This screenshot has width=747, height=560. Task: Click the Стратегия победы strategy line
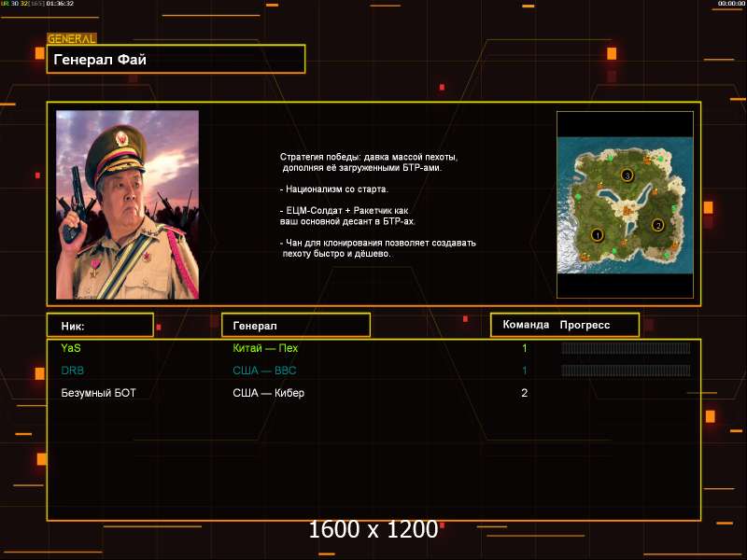point(369,162)
